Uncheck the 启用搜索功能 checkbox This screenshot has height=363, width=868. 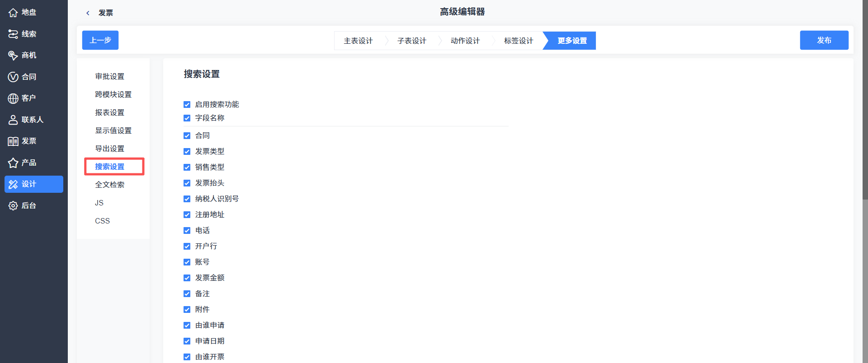point(187,104)
